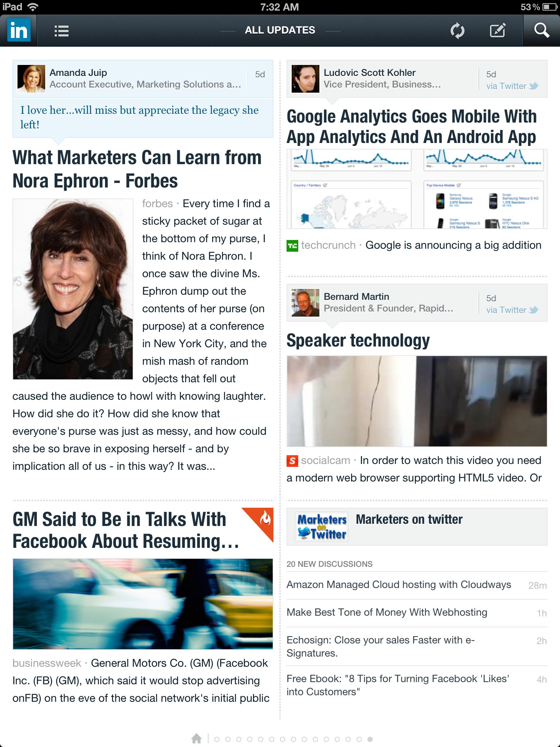Open the ALL UPDATES header filter
The height and width of the screenshot is (747, 560).
(x=280, y=30)
